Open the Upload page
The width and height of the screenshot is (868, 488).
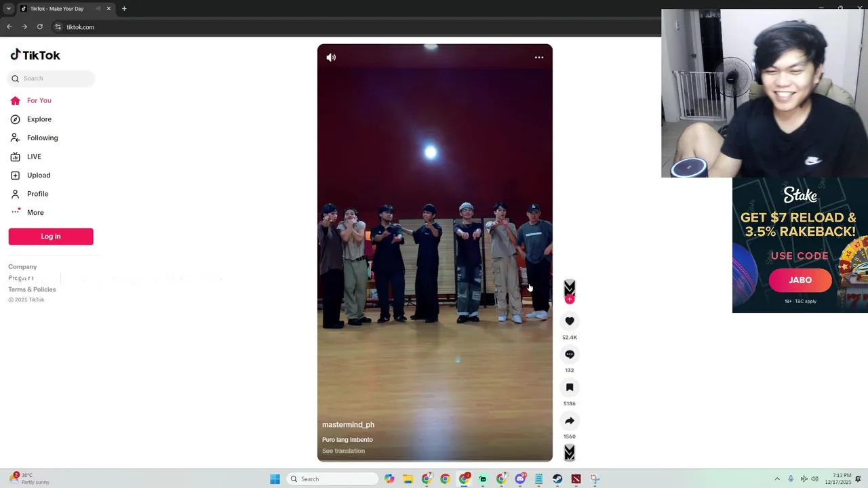pos(31,175)
